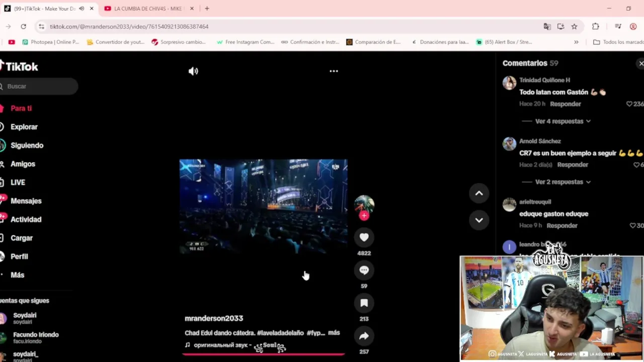This screenshot has height=362, width=644.
Task: Open the Comparación de E... bookmark
Action: click(x=373, y=42)
